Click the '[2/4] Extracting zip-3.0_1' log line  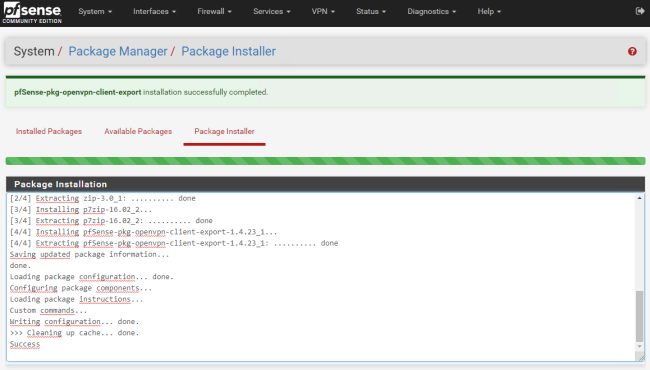point(102,198)
